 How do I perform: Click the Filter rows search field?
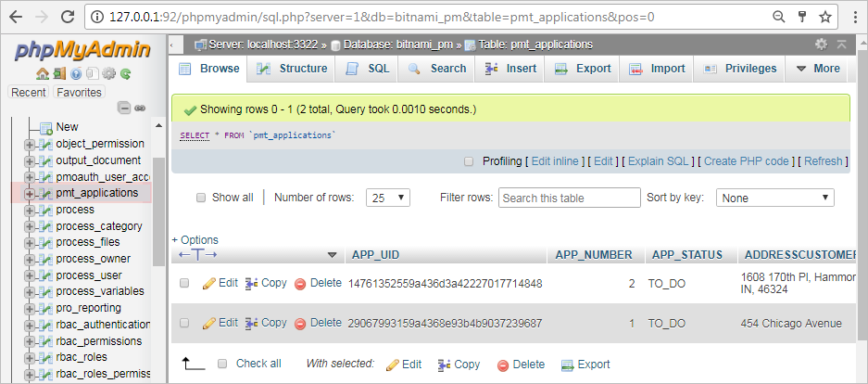(569, 198)
